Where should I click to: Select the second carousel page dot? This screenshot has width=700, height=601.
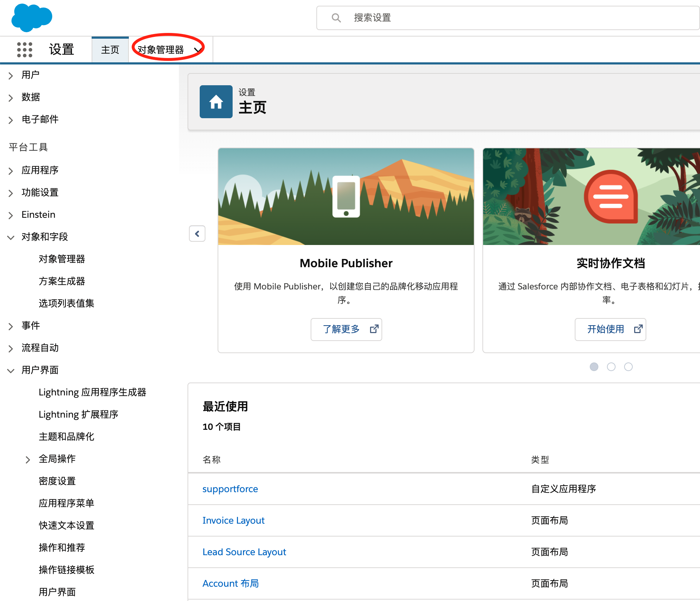pos(611,367)
